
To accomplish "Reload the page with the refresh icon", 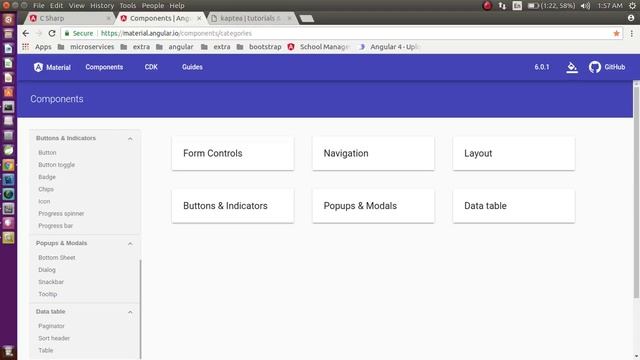I will click(x=52, y=33).
